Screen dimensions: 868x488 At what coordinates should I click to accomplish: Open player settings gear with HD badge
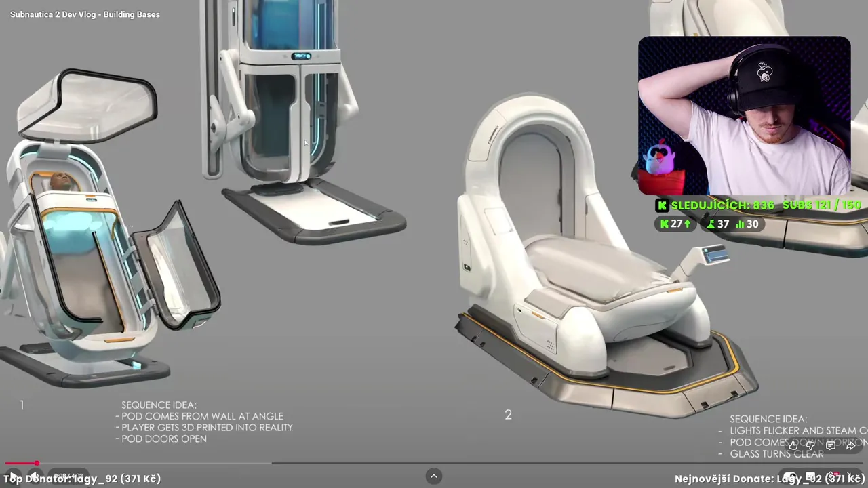point(833,476)
